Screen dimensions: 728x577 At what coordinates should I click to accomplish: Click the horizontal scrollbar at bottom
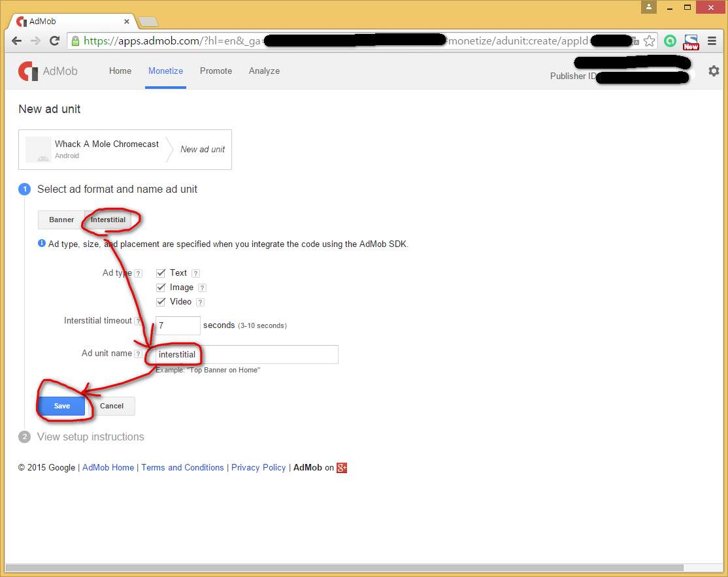point(344,568)
